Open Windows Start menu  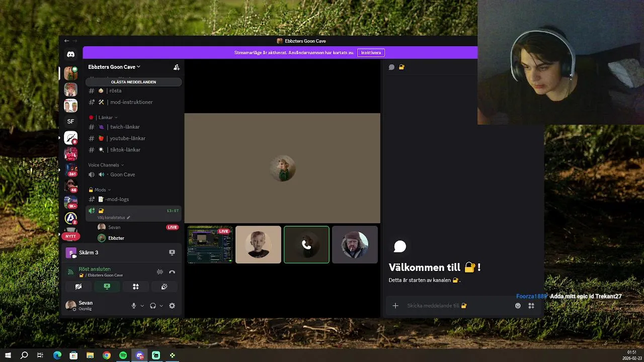click(x=8, y=355)
